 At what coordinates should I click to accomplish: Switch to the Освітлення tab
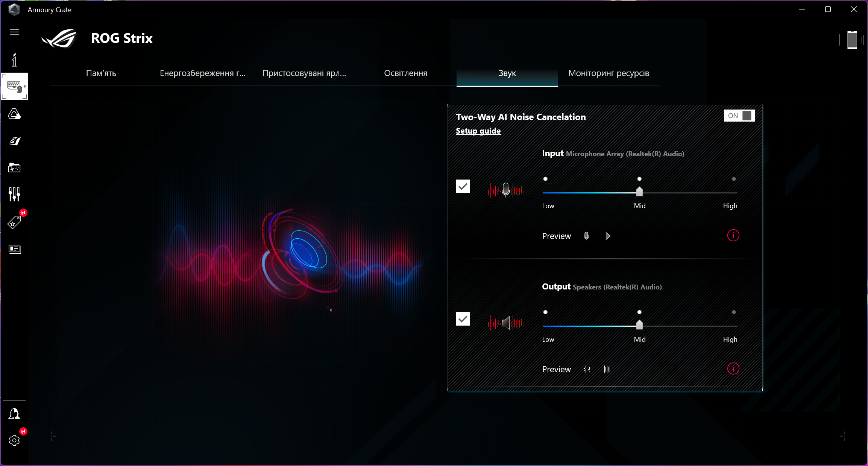coord(405,73)
